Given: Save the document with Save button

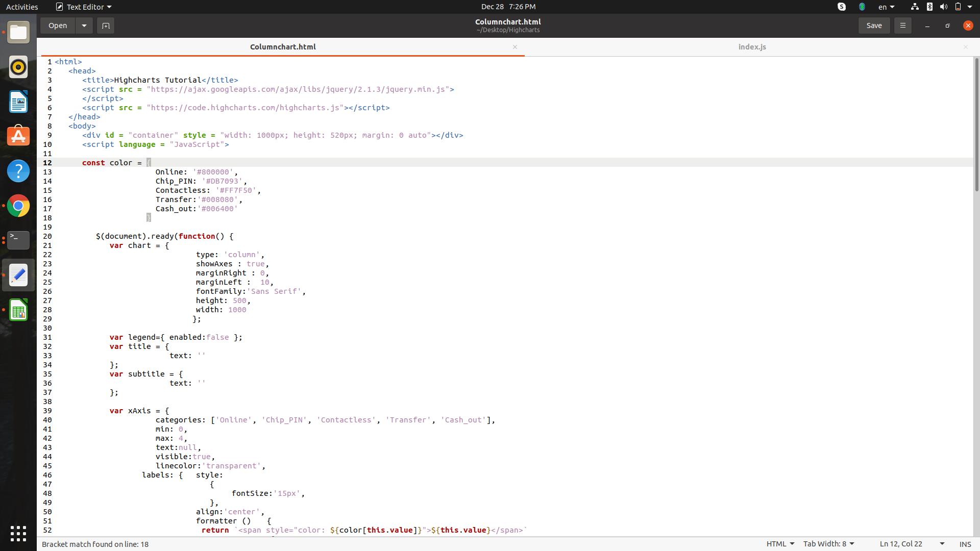Looking at the screenshot, I should [x=874, y=26].
